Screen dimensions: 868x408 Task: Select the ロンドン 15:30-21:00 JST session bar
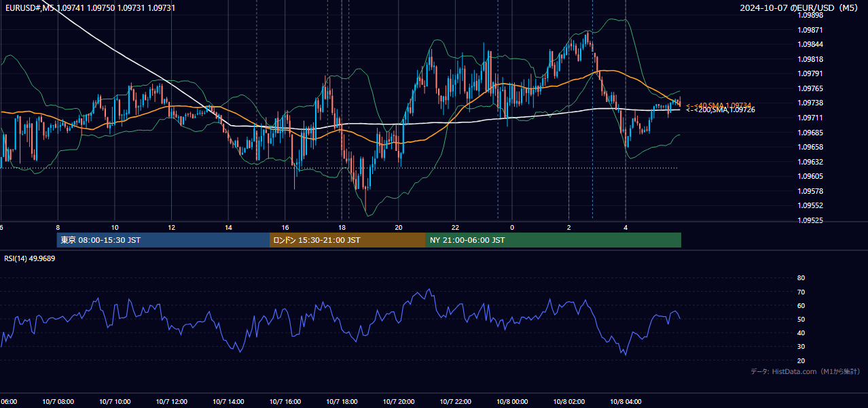click(348, 240)
